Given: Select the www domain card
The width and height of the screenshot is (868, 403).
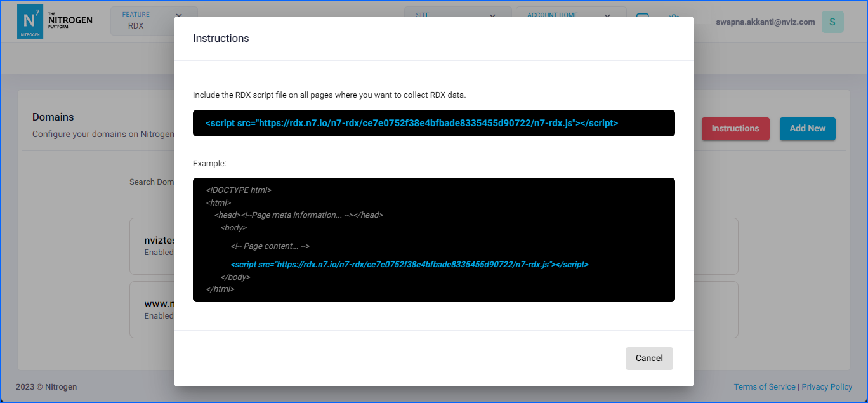Looking at the screenshot, I should tap(152, 309).
